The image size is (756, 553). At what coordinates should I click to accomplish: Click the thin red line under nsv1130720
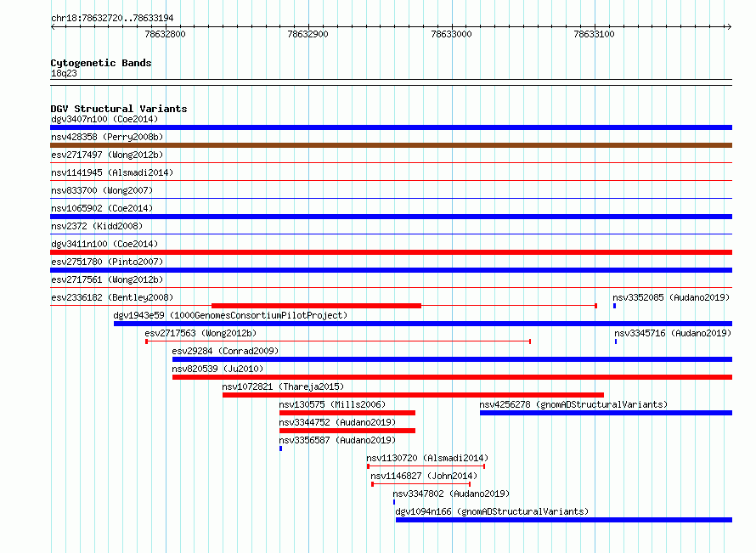(426, 466)
